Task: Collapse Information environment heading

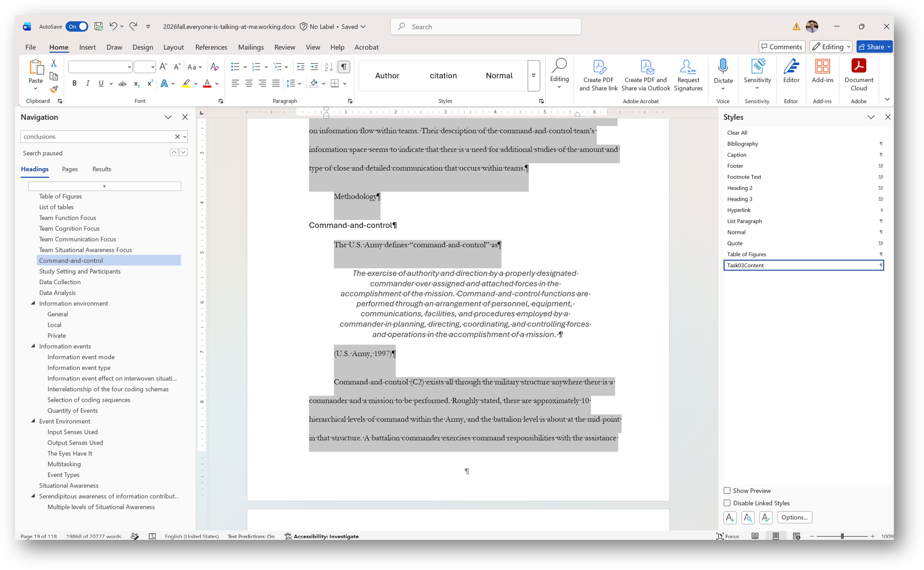Action: point(33,303)
